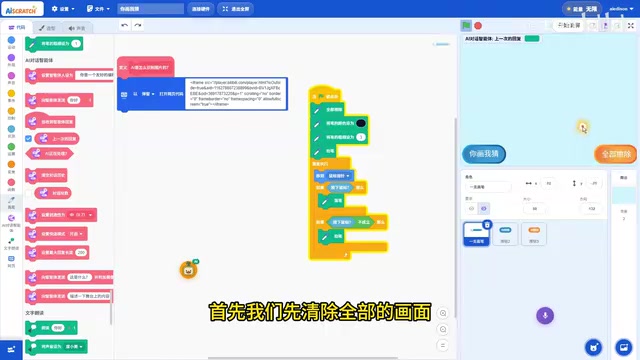Click the green 上一次的回复 stage monitor value
Viewport: 640px width, 360px height.
pyautogui.click(x=532, y=38)
